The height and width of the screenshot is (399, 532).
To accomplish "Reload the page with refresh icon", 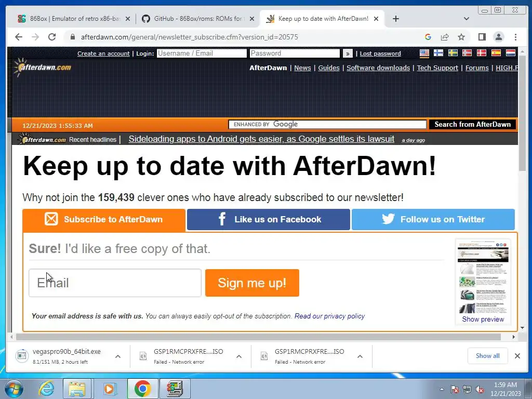I will coord(52,37).
